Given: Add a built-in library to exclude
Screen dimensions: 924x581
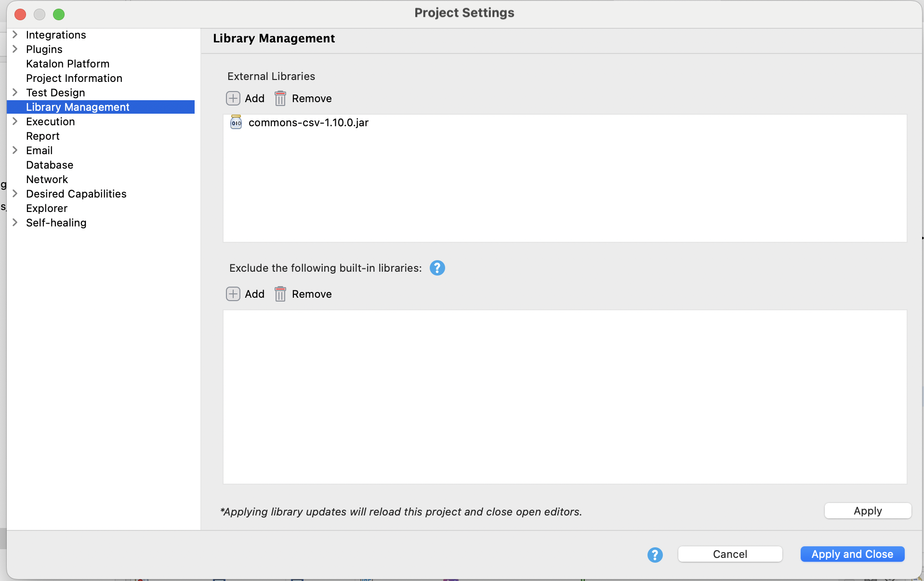Looking at the screenshot, I should 245,294.
